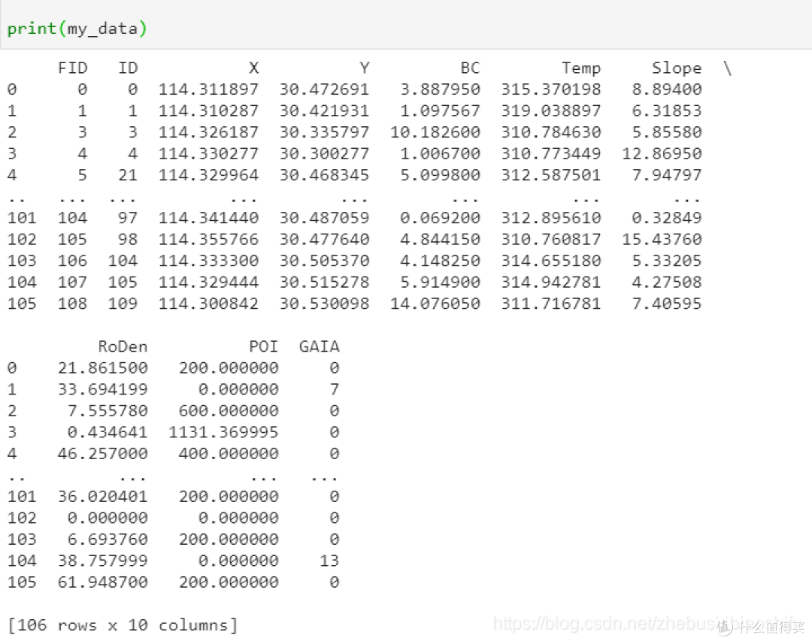
Task: Select the Slope column header
Action: (677, 68)
